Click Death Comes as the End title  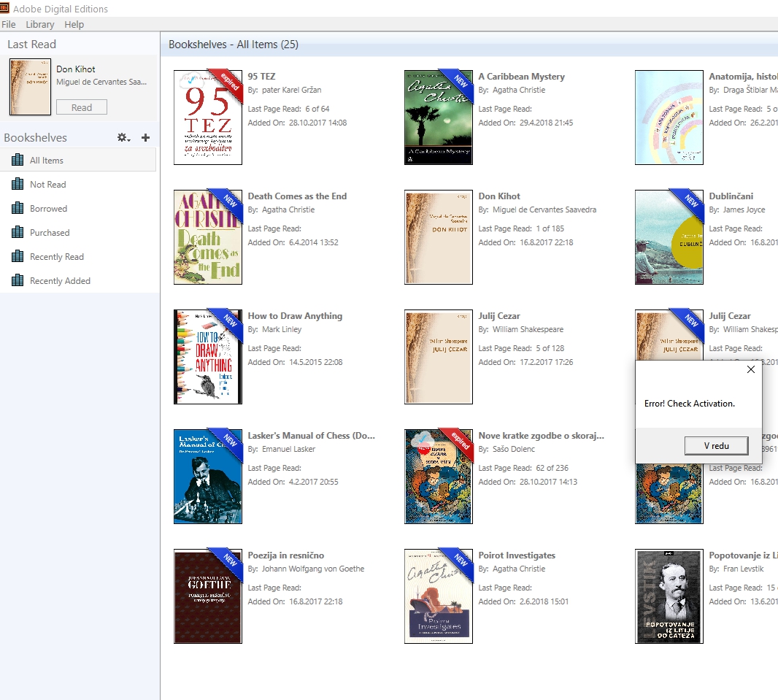point(297,196)
